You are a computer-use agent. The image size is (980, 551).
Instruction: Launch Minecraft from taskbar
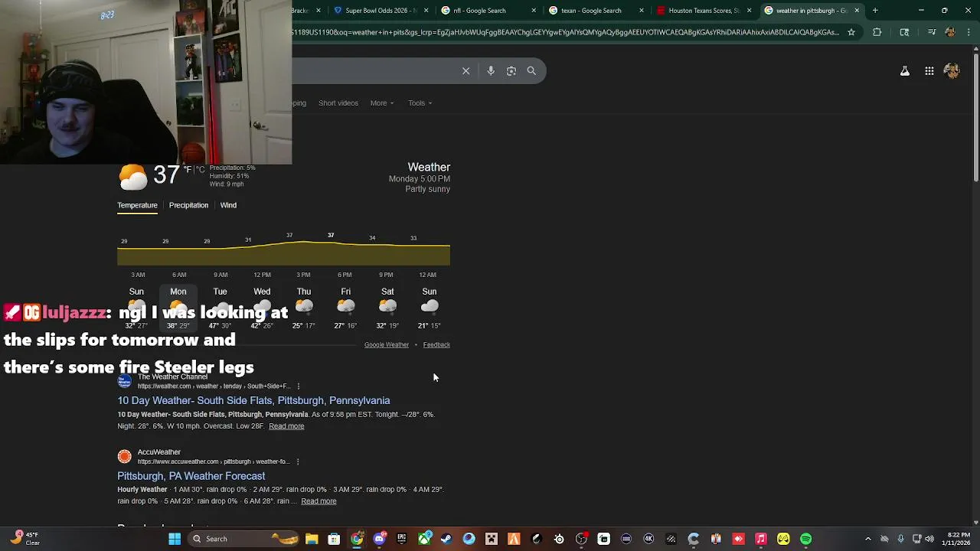pos(492,539)
